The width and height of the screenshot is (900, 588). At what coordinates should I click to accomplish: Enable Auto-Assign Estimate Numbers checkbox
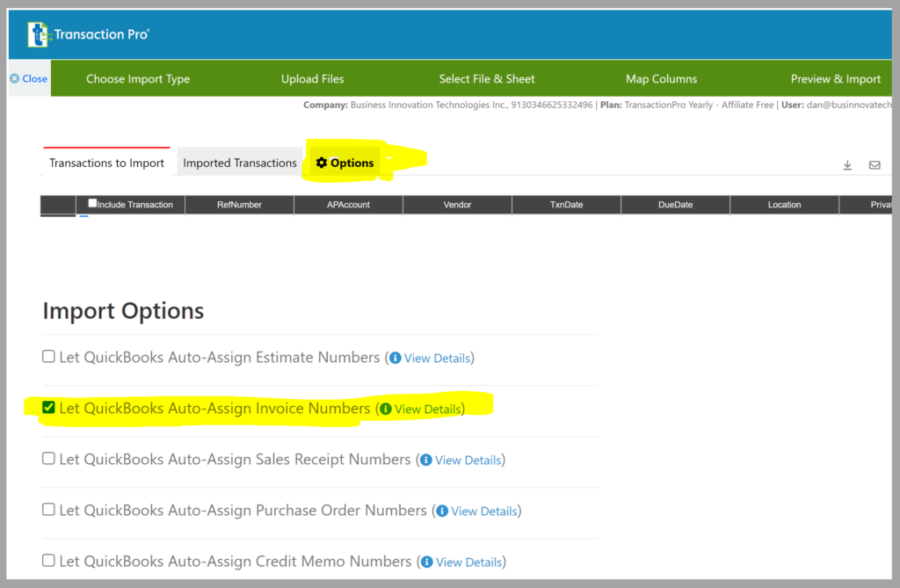(x=48, y=357)
